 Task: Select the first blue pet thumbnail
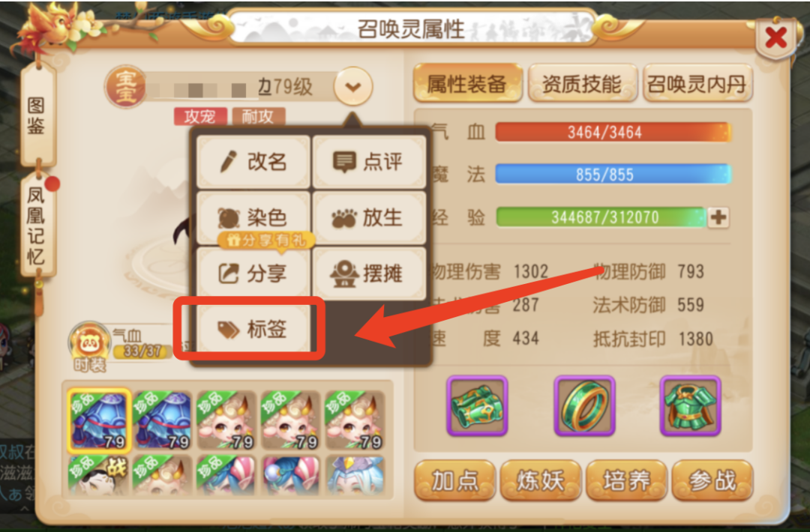click(x=99, y=420)
